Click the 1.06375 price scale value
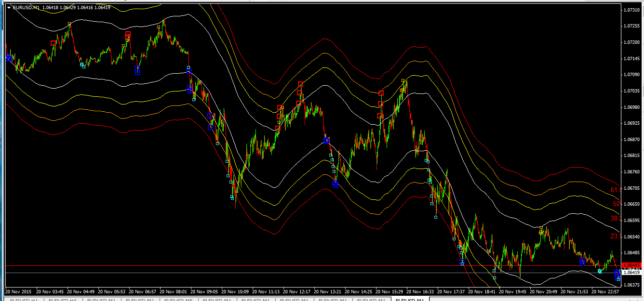Viewport: 644px width, 301px height. pyautogui.click(x=631, y=285)
